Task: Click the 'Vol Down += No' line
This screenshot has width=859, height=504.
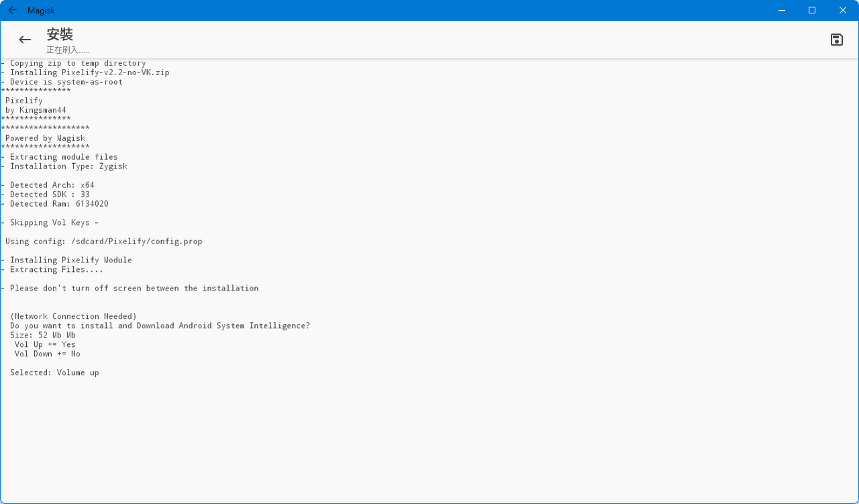Action: pos(48,354)
